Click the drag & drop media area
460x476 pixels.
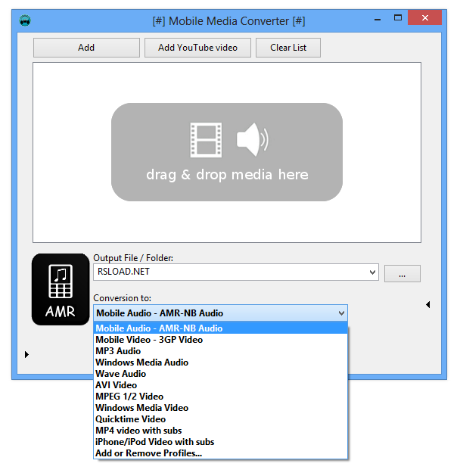[x=227, y=152]
